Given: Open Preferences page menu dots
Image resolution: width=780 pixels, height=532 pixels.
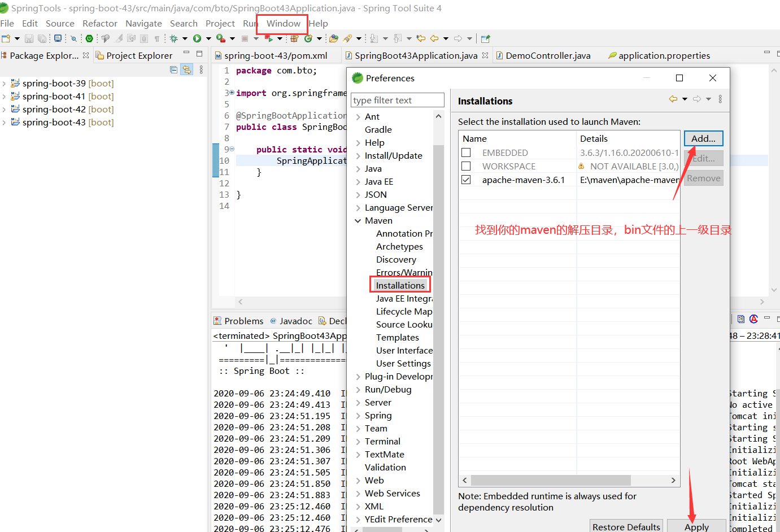Looking at the screenshot, I should pyautogui.click(x=720, y=99).
